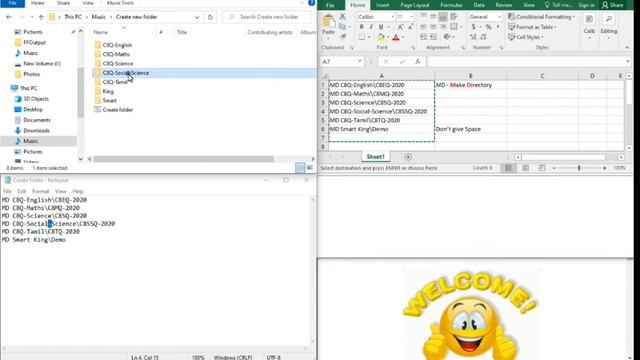Apply yellow fill color to cell
640x360 pixels.
coord(381,37)
